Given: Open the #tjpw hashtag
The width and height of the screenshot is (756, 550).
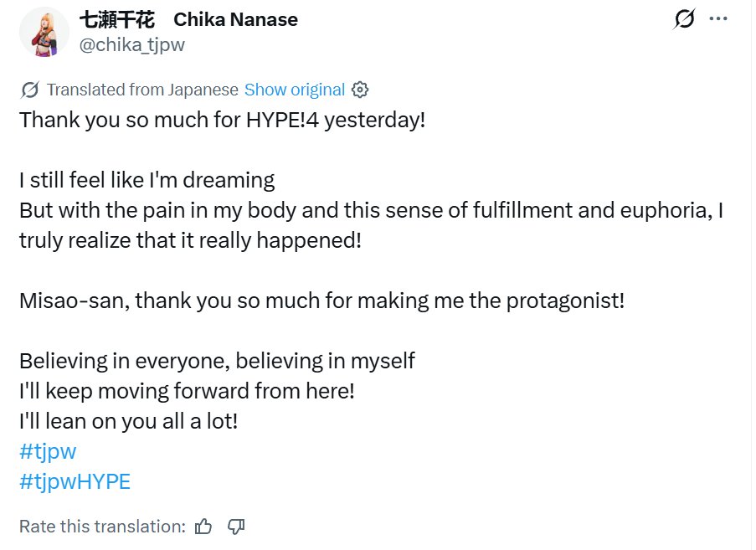Looking at the screenshot, I should click(48, 452).
